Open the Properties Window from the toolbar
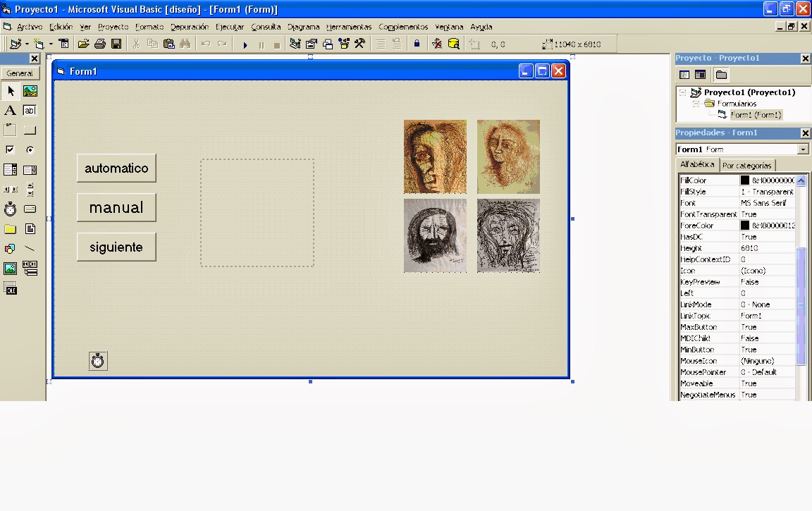The image size is (812, 511). coord(311,43)
